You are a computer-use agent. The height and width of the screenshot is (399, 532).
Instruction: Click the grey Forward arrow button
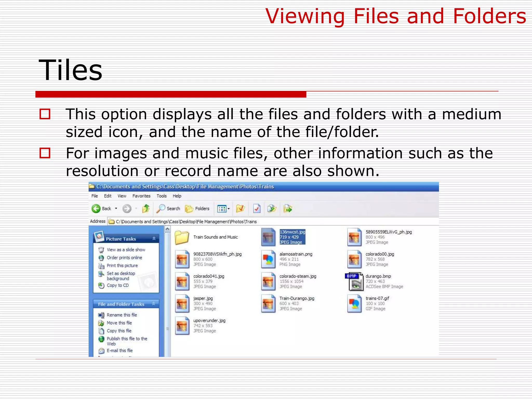point(127,209)
